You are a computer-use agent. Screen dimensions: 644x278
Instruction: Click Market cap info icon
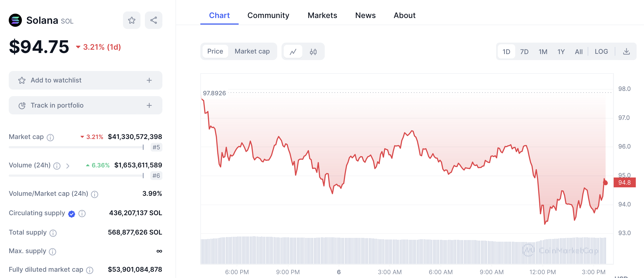click(50, 137)
